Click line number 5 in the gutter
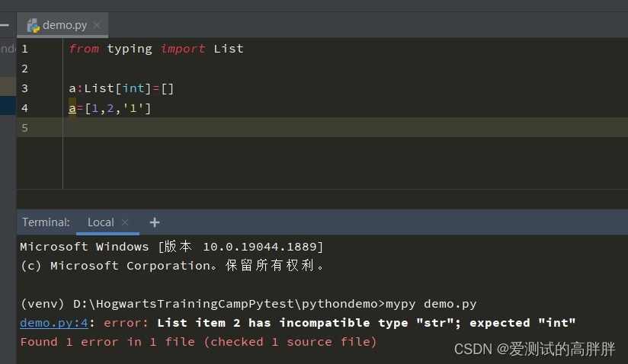 pyautogui.click(x=25, y=128)
